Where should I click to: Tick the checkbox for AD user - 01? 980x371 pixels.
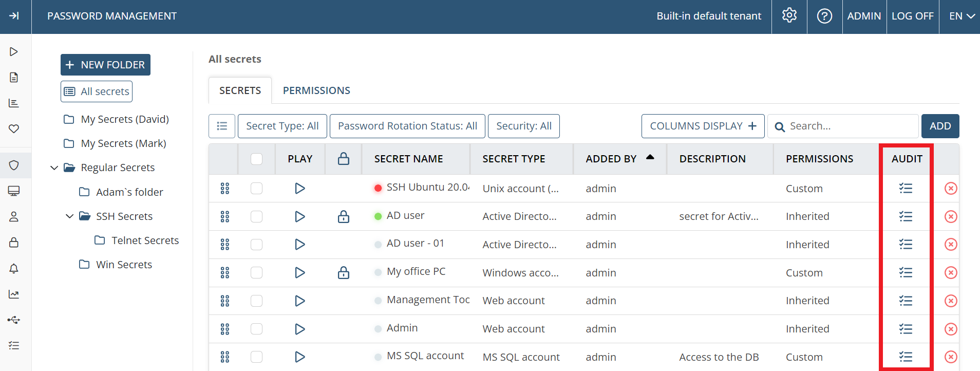[256, 245]
